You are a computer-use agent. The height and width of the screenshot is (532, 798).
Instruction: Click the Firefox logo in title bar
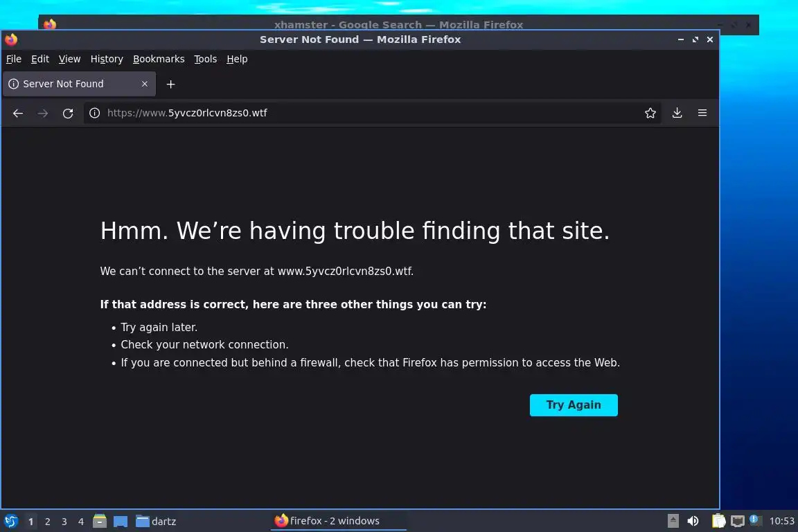(11, 39)
